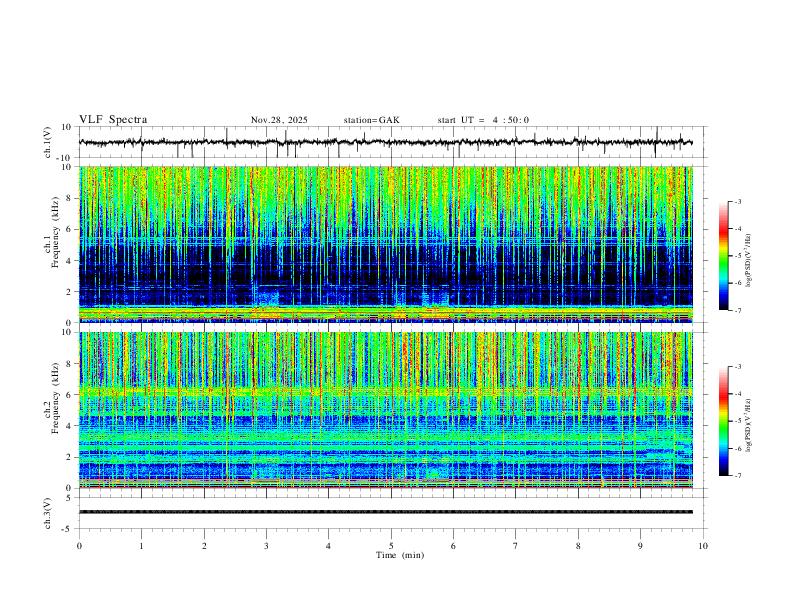Select the 'Time (min)' x-axis label
Image resolution: width=792 pixels, height=612 pixels.
400,555
